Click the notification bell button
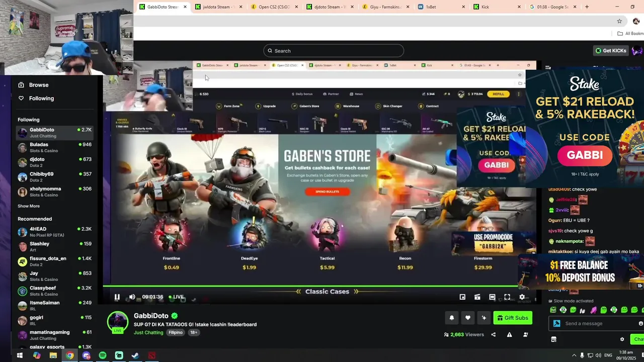This screenshot has height=362, width=644. pyautogui.click(x=451, y=318)
